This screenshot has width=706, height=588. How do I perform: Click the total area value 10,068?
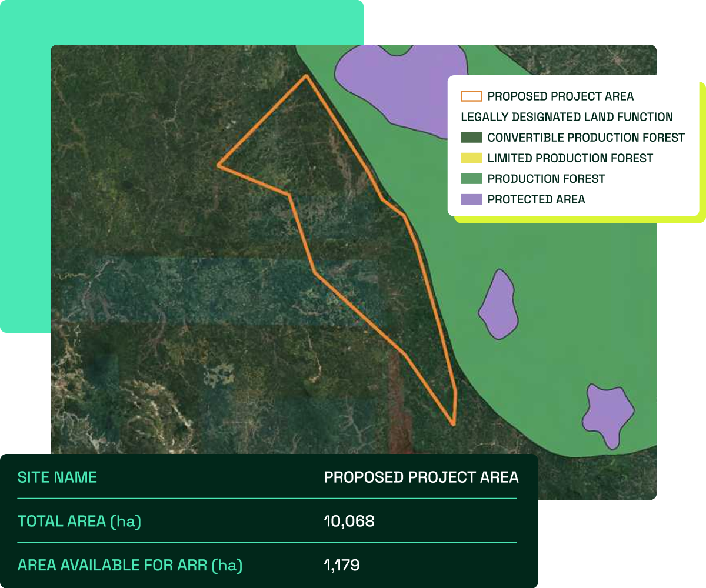[349, 521]
